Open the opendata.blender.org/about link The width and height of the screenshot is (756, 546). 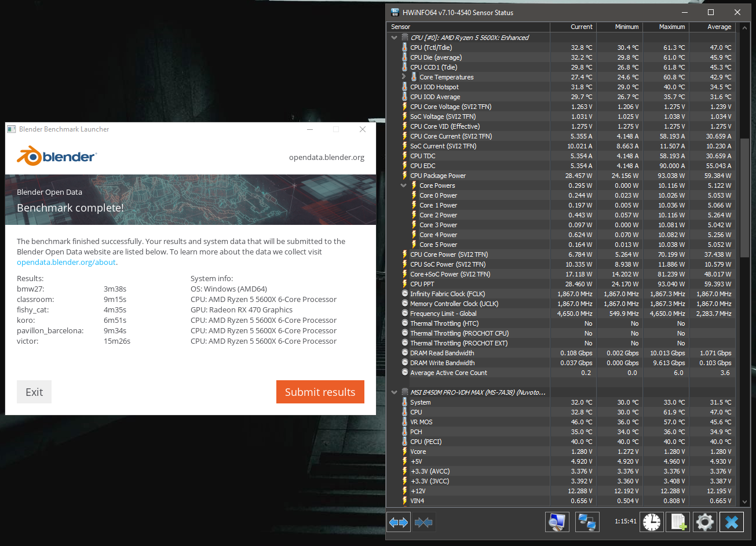pyautogui.click(x=67, y=262)
